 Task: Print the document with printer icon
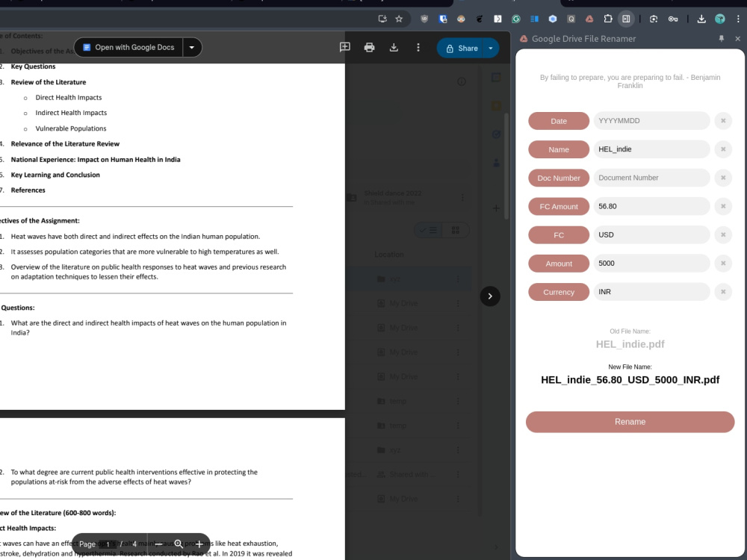369,47
